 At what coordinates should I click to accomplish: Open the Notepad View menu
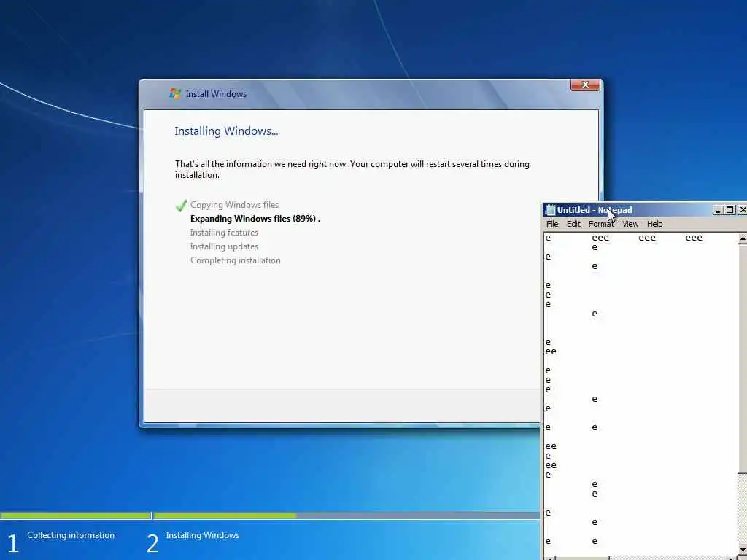coord(630,224)
